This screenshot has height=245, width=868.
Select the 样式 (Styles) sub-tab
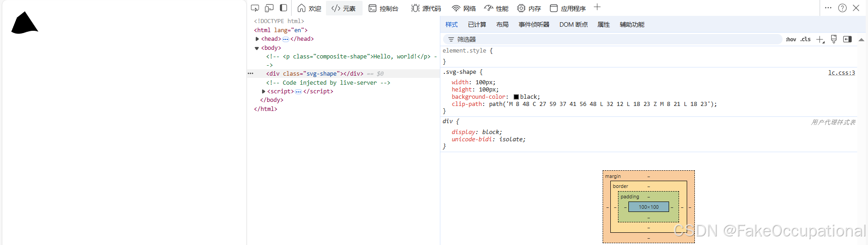(452, 24)
